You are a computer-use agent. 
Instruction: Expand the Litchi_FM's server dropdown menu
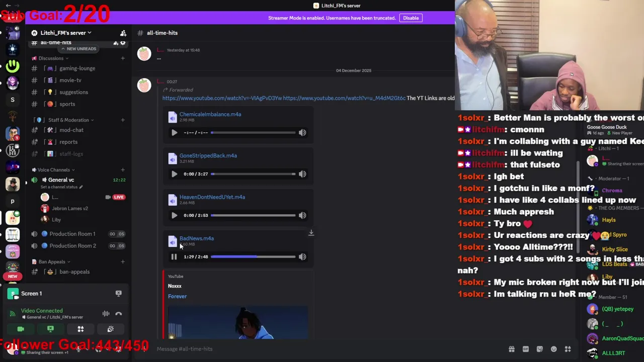click(66, 33)
